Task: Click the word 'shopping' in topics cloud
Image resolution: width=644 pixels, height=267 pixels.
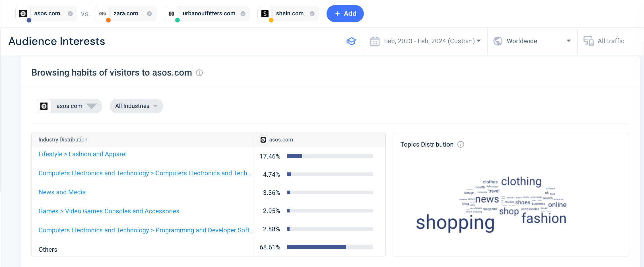Action: tap(455, 223)
